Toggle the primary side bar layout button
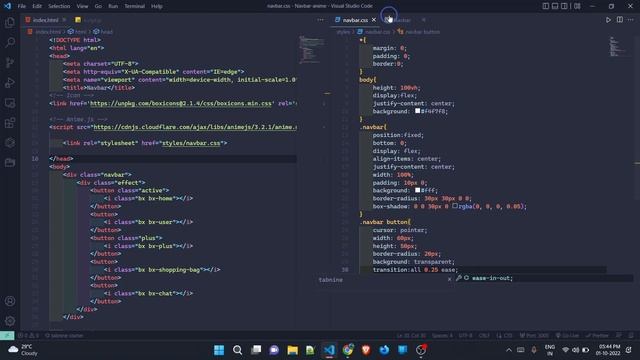Viewport: 640px width, 360px height. pyautogui.click(x=546, y=6)
